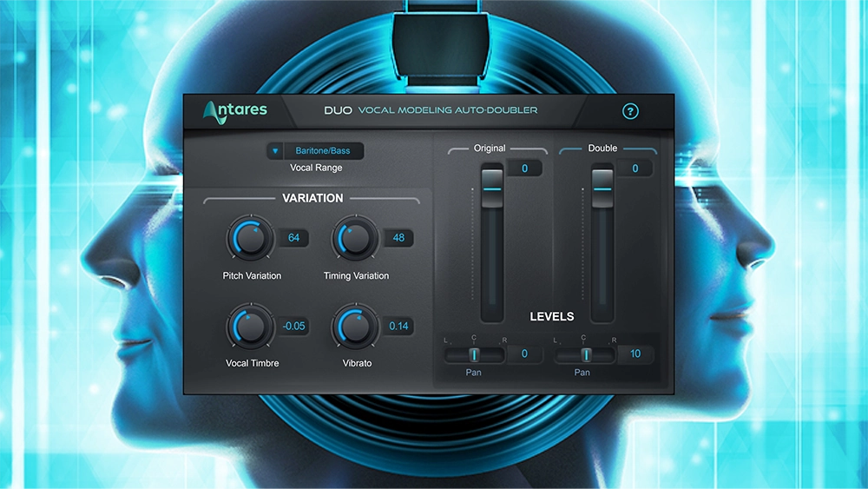Click the Vibrato knob
This screenshot has width=868, height=489.
(355, 327)
